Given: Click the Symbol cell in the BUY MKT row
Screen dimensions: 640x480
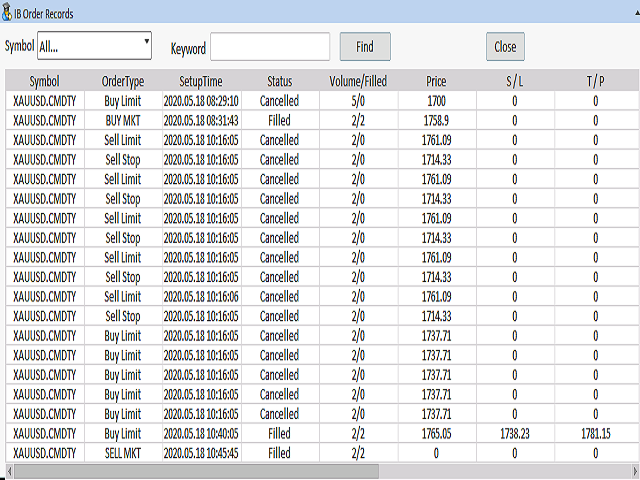Looking at the screenshot, I should pos(44,120).
